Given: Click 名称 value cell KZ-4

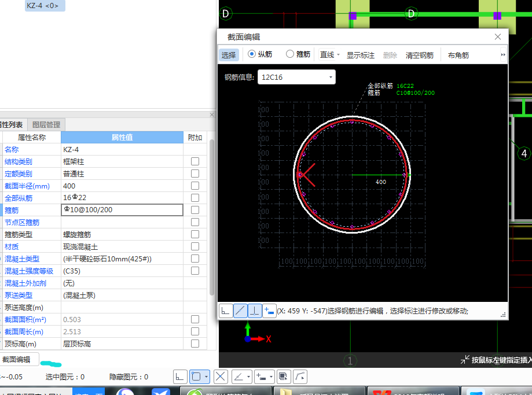Looking at the screenshot, I should 122,150.
